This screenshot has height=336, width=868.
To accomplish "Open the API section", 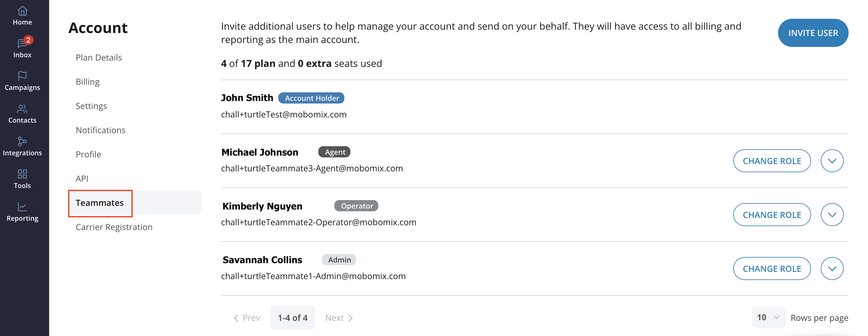I will coord(82,178).
